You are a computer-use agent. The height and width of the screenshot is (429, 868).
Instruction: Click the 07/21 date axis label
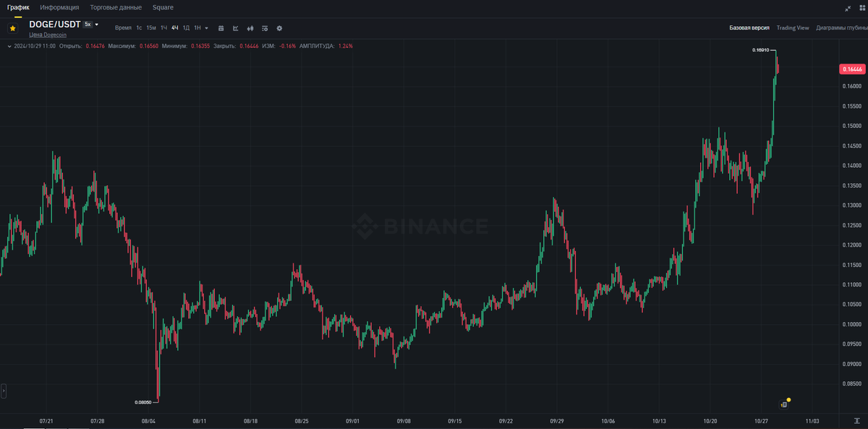(46, 420)
